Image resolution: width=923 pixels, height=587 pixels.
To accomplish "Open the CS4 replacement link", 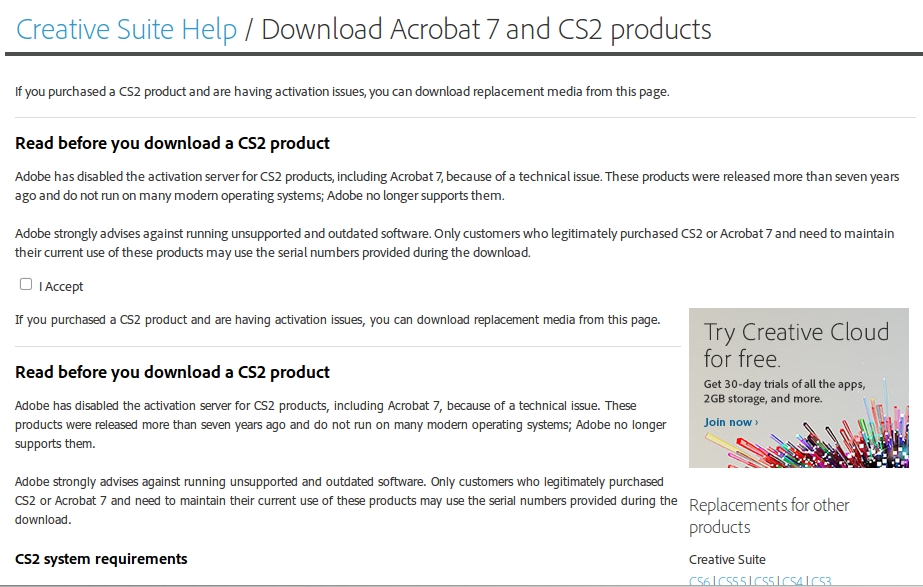I will [793, 581].
